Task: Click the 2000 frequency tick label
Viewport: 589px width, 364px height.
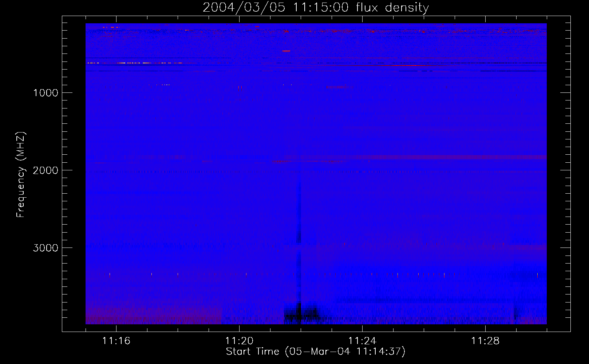Action: coord(46,170)
